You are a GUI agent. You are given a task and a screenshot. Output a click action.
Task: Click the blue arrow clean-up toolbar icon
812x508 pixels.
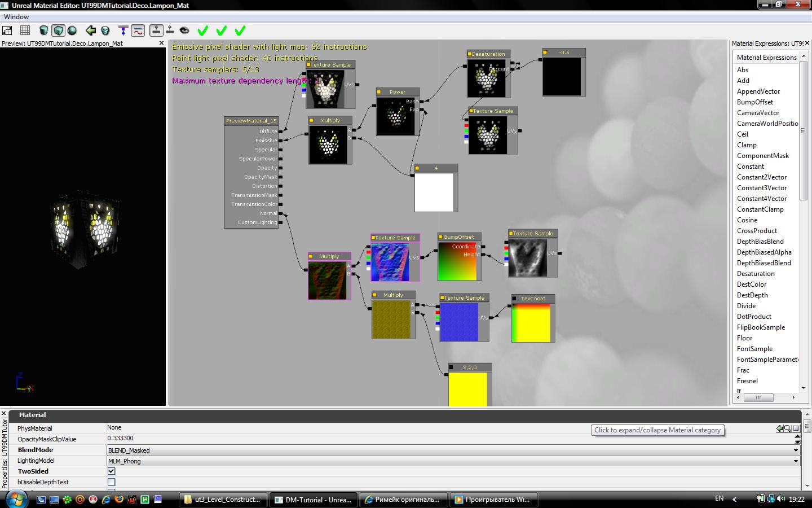pos(123,30)
